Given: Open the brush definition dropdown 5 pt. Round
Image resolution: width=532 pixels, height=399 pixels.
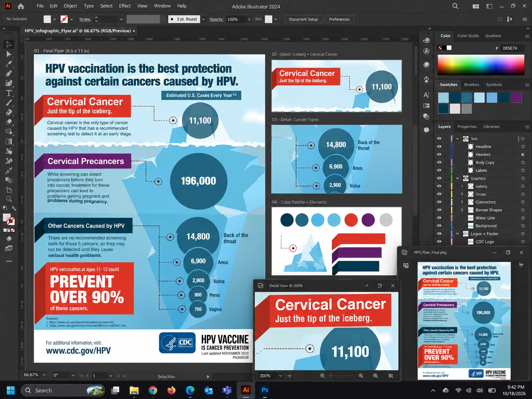Looking at the screenshot, I should coord(203,19).
